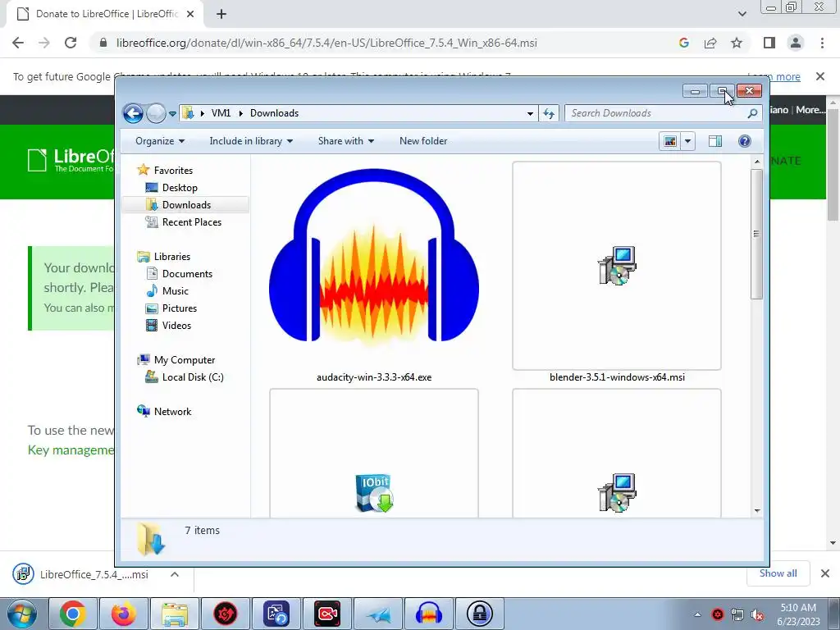The width and height of the screenshot is (840, 630).
Task: Click the muted volume tray icon
Action: [757, 614]
